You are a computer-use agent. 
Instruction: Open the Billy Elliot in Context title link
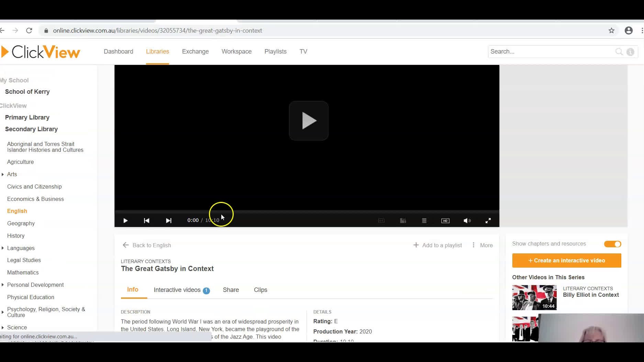point(591,295)
